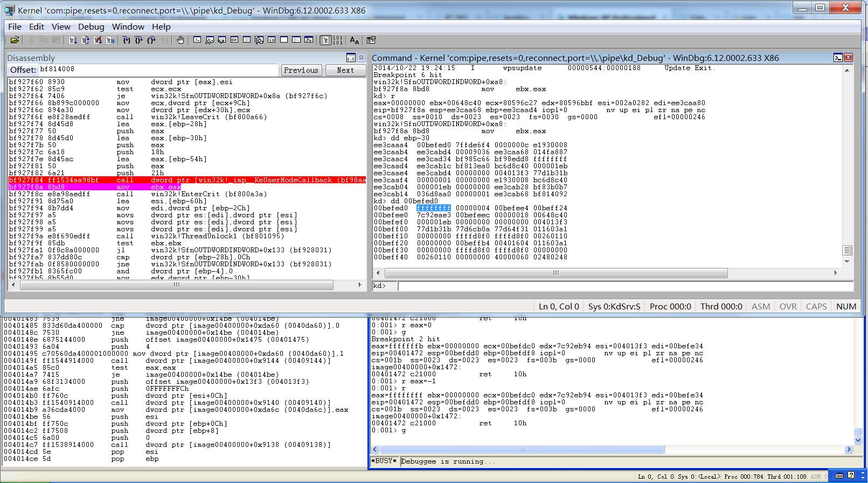Open the Window menu
The width and height of the screenshot is (868, 483).
128,26
